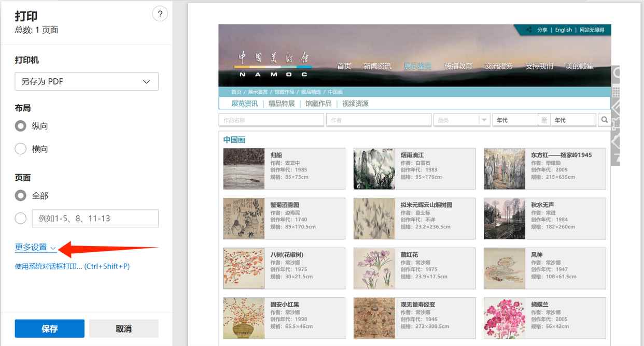The width and height of the screenshot is (644, 346).
Task: Click the search magnifier icon in preview
Action: 604,120
